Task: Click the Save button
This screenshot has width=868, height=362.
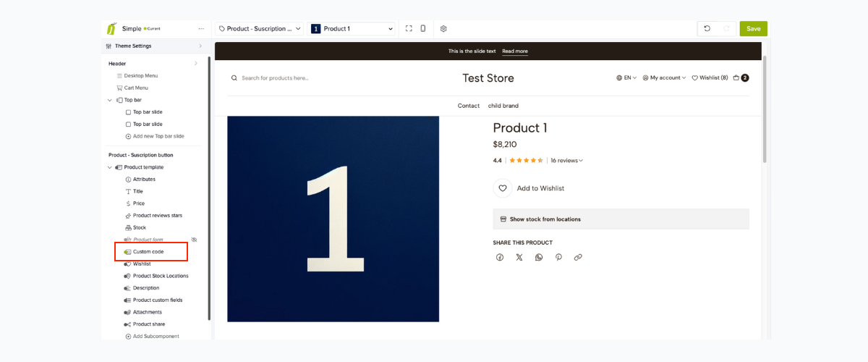Action: click(x=753, y=29)
